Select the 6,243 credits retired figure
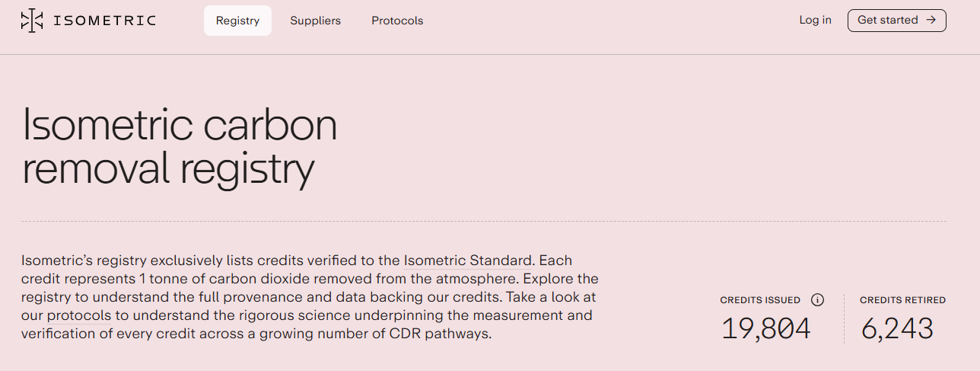The image size is (980, 371). point(897,328)
